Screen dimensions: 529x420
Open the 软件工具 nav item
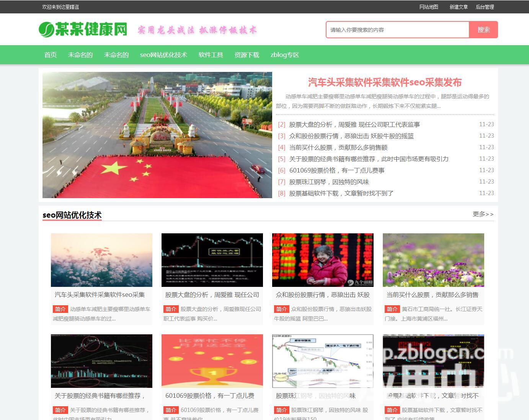211,55
